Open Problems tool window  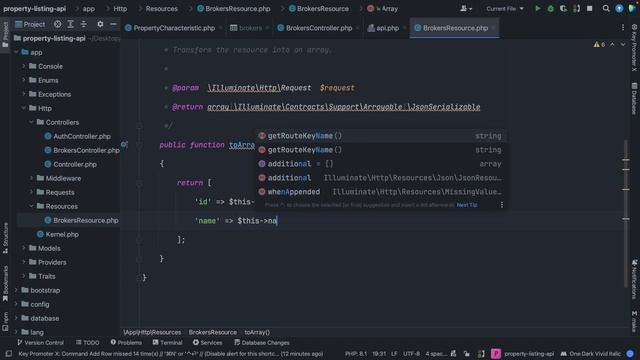tap(126, 342)
